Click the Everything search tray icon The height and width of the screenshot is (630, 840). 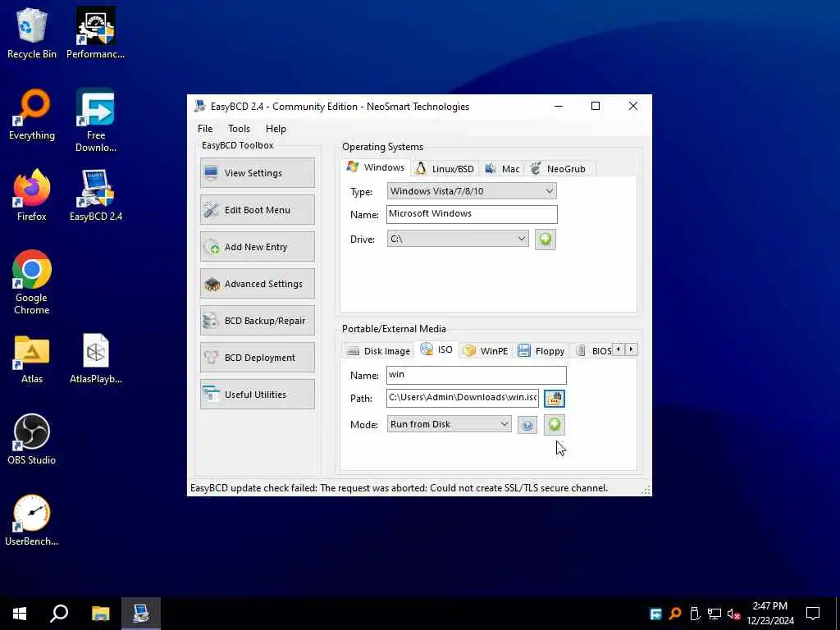pyautogui.click(x=676, y=614)
